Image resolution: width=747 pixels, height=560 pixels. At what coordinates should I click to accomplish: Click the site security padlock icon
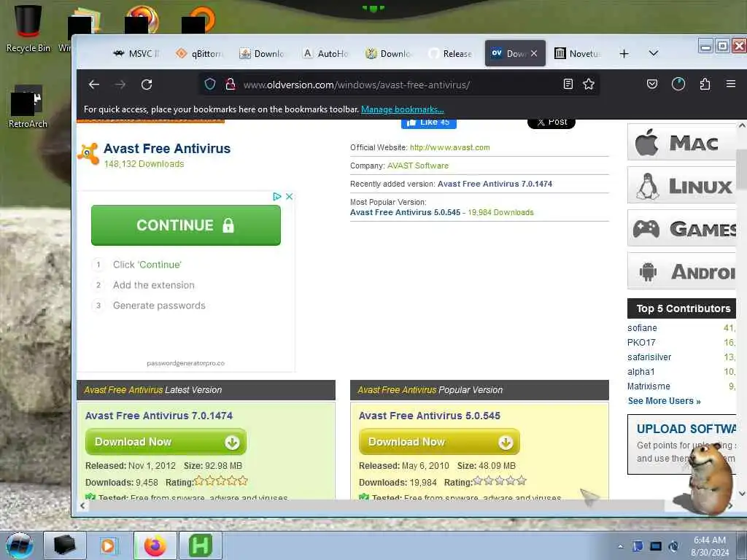(231, 85)
